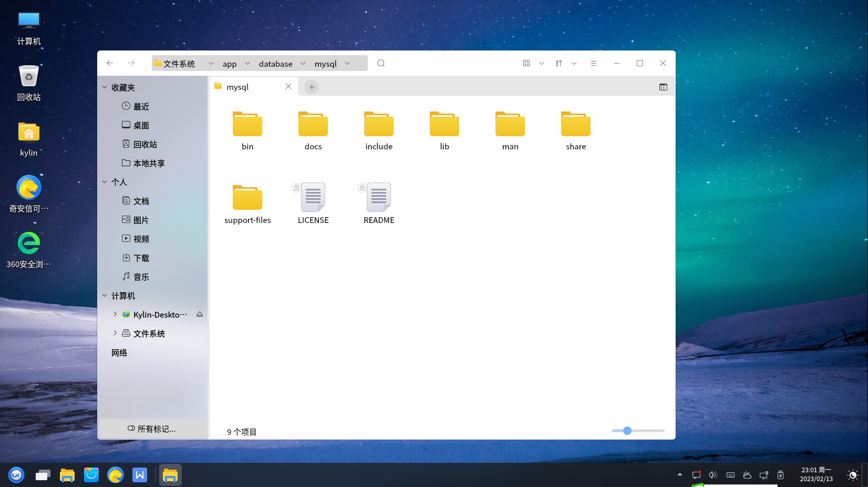This screenshot has width=868, height=487.
Task: Open the include folder
Action: [x=379, y=130]
